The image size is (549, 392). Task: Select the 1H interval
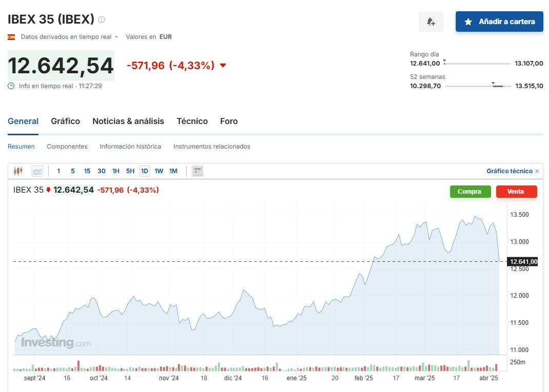coord(116,171)
